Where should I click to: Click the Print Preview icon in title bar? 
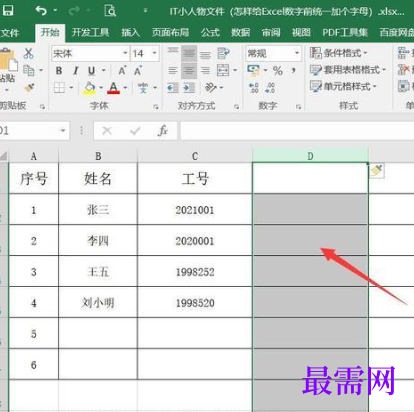[x=110, y=11]
